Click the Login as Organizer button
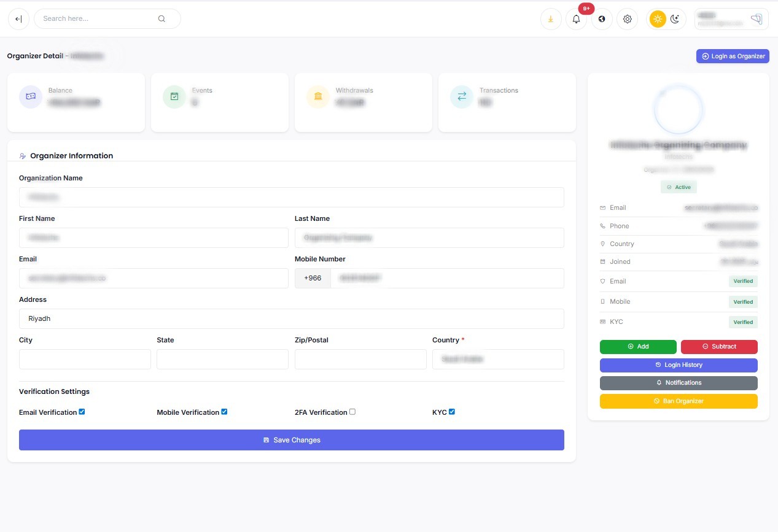Viewport: 778px width, 532px height. pyautogui.click(x=733, y=56)
